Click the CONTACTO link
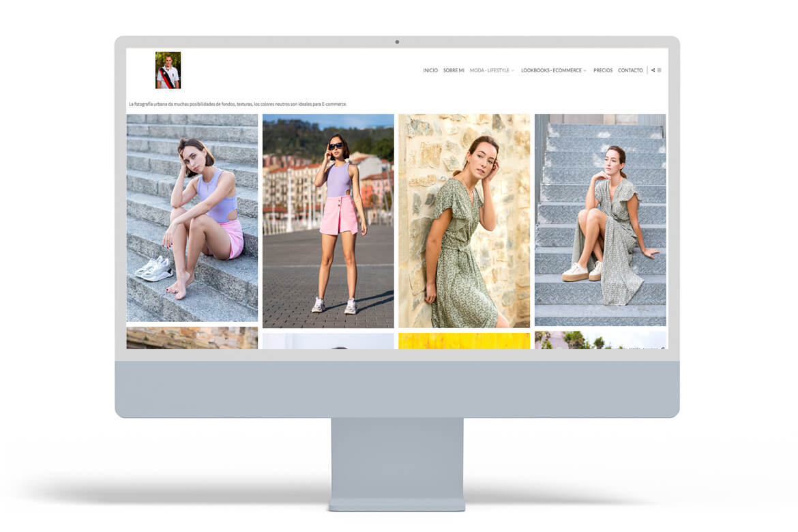 (630, 70)
